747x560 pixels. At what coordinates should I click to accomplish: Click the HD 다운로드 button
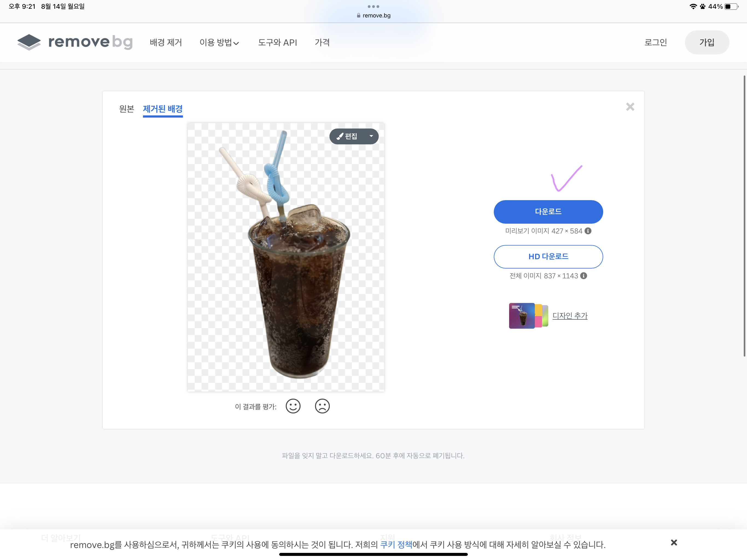coord(548,257)
